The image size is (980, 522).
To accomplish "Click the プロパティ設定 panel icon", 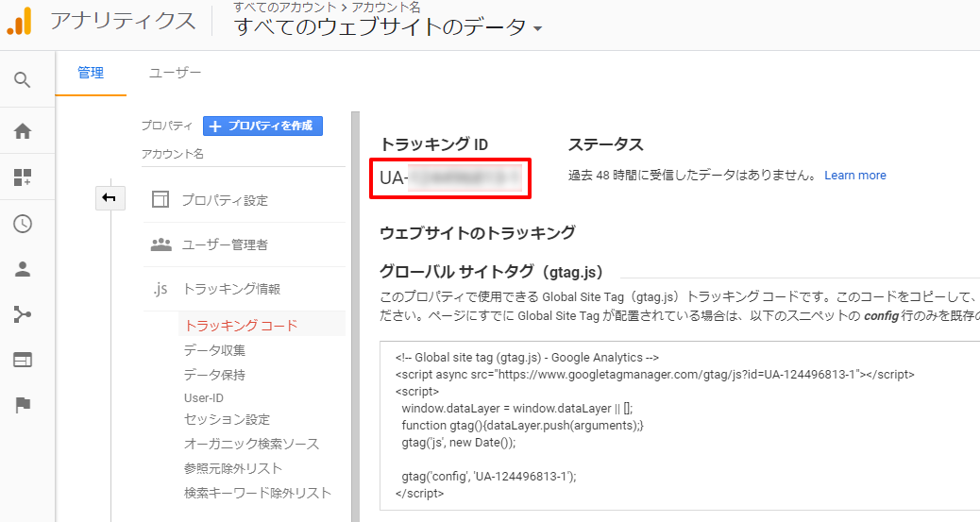I will [161, 199].
